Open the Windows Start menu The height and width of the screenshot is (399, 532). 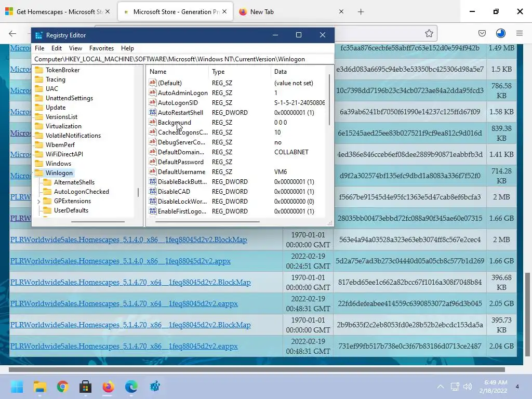(x=17, y=387)
